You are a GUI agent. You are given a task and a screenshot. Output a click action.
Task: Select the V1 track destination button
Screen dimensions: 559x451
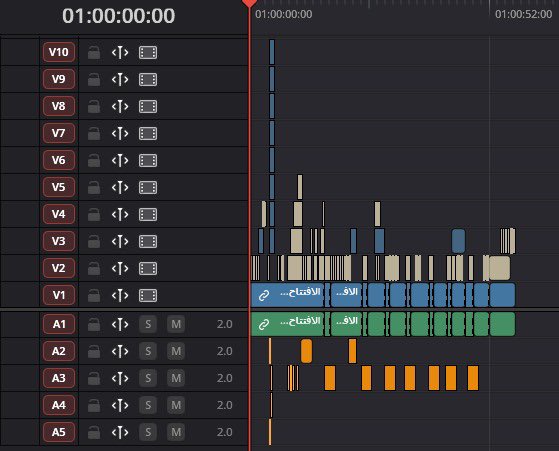59,295
